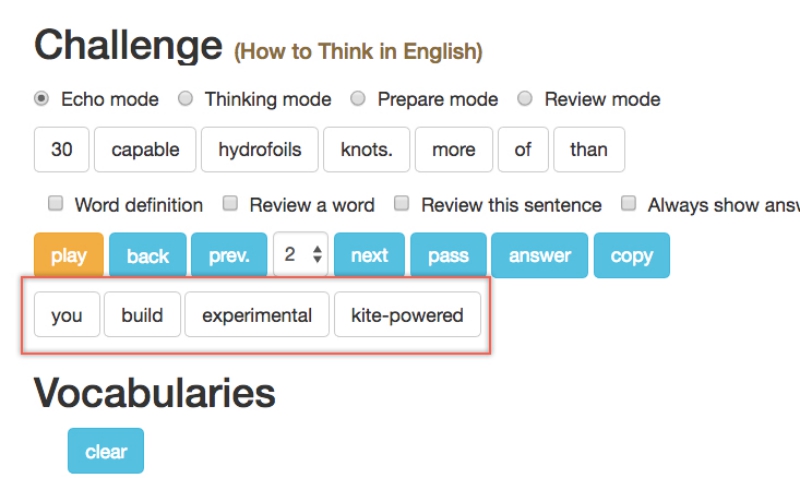Viewport: 800px width, 478px height.
Task: Select Review mode radio button
Action: pyautogui.click(x=525, y=99)
